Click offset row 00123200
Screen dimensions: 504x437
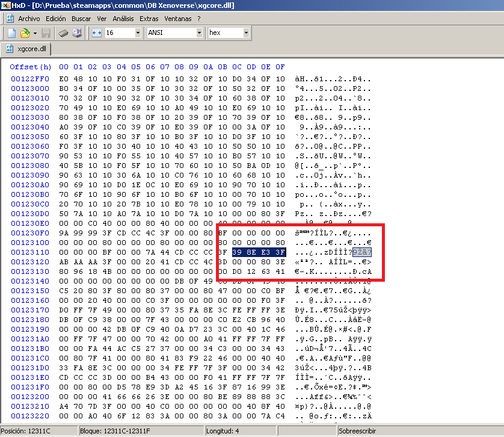pos(30,397)
